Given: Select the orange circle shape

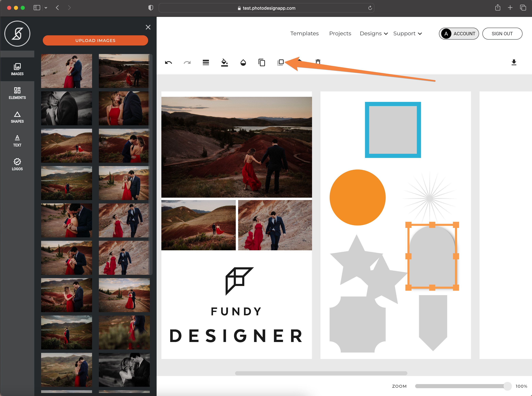Looking at the screenshot, I should click(357, 197).
